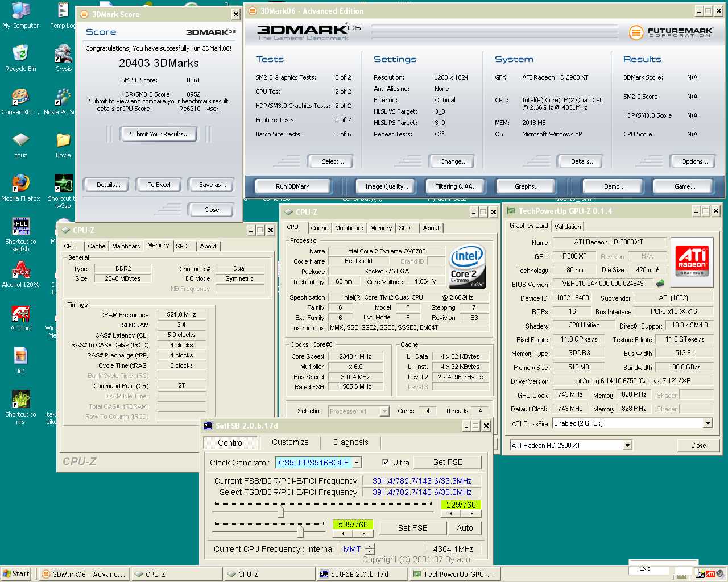Open Image Quality in 3DMark06
Screen dimensions: 728x582
387,186
